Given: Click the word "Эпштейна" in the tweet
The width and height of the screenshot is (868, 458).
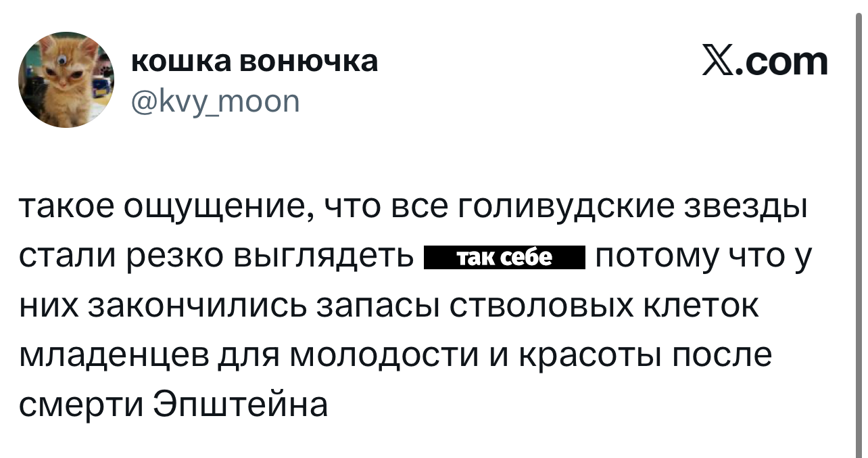Looking at the screenshot, I should [241, 405].
